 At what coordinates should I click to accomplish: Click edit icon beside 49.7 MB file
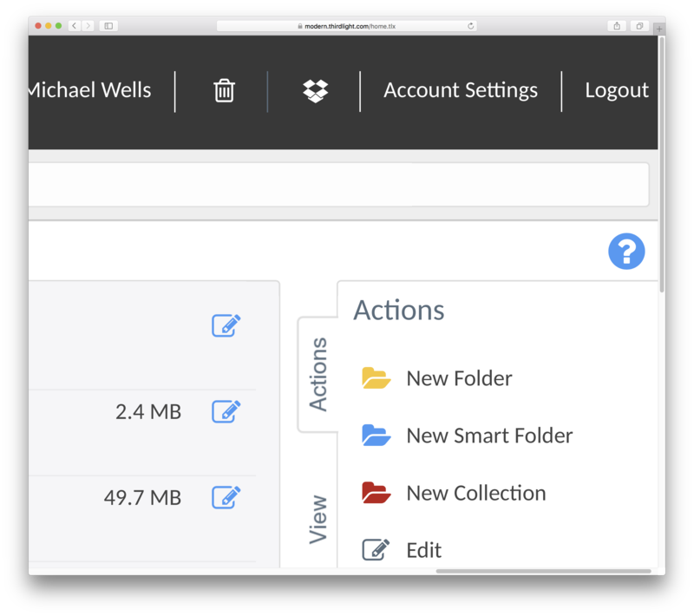[x=226, y=497]
